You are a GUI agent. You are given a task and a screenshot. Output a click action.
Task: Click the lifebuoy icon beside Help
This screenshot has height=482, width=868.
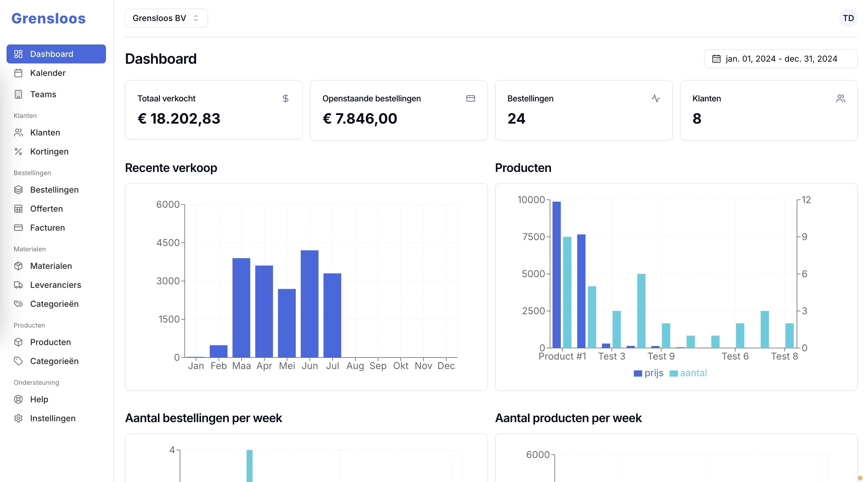tap(19, 399)
